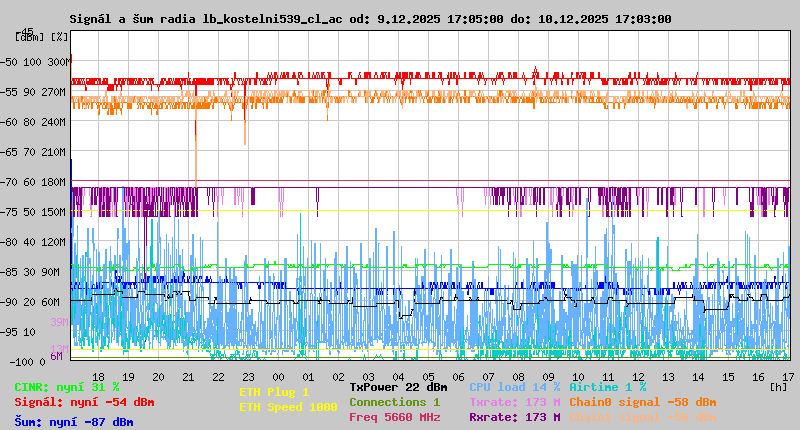Click the Chain0 signal -58 dBm legend label
Screen dimensions: 800x430
point(643,402)
